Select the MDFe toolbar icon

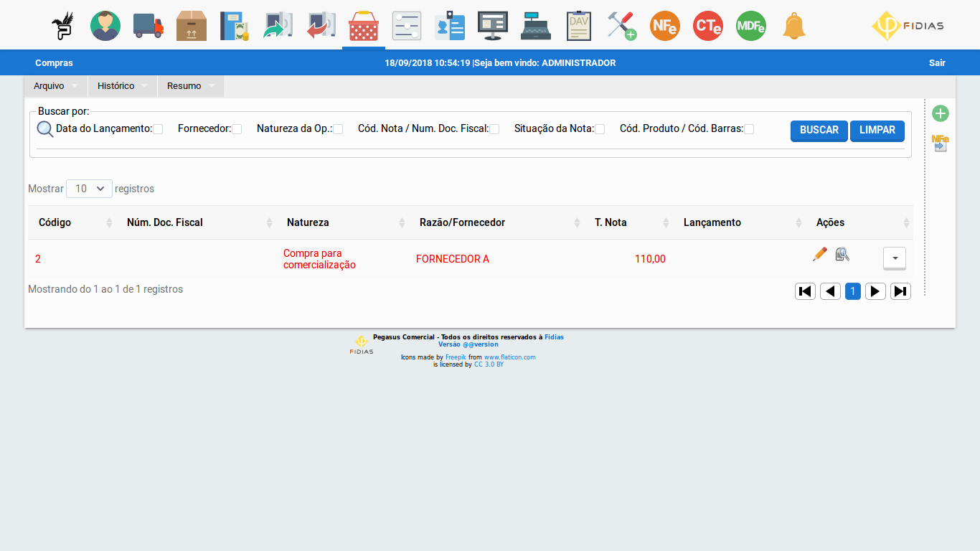(750, 24)
